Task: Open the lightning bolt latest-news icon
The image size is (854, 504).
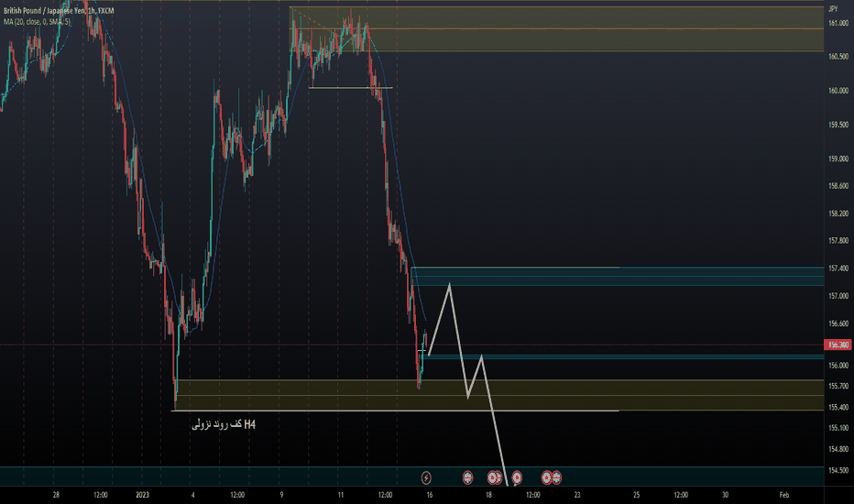Action: [x=426, y=477]
